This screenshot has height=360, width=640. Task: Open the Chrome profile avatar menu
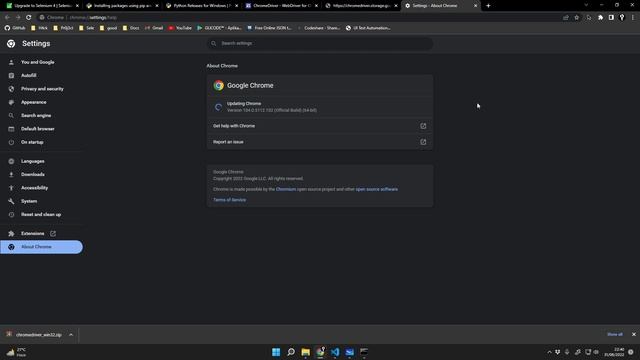pyautogui.click(x=622, y=18)
